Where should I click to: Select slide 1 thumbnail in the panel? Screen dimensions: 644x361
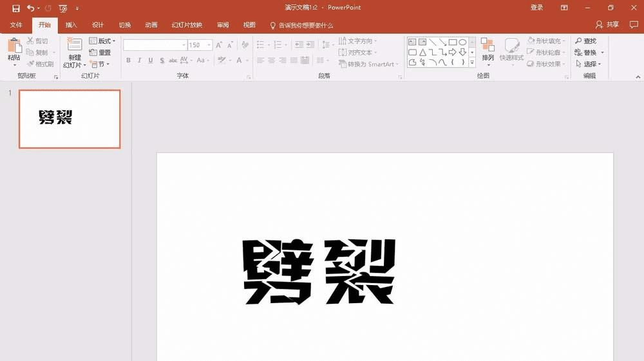tap(70, 119)
